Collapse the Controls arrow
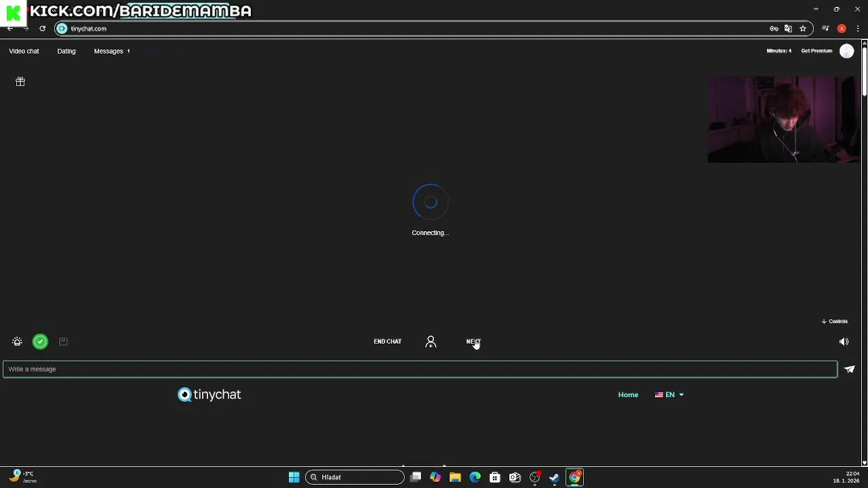The width and height of the screenshot is (868, 488). (835, 321)
